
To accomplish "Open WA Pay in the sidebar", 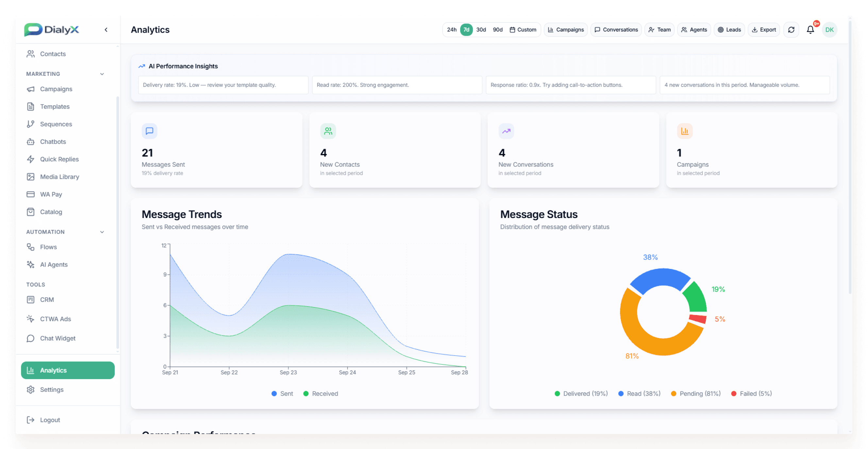I will pos(67,194).
